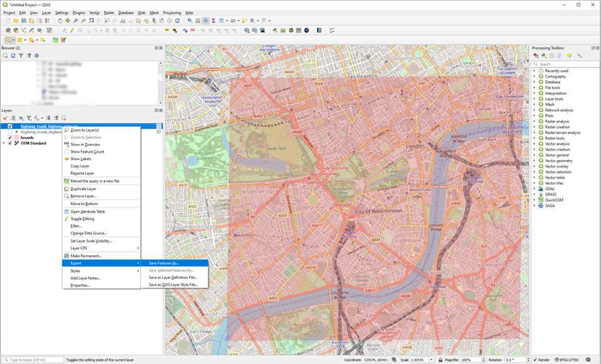This screenshot has width=601, height=364.
Task: Click the Add Selected Layers browser icon
Action: click(5, 56)
